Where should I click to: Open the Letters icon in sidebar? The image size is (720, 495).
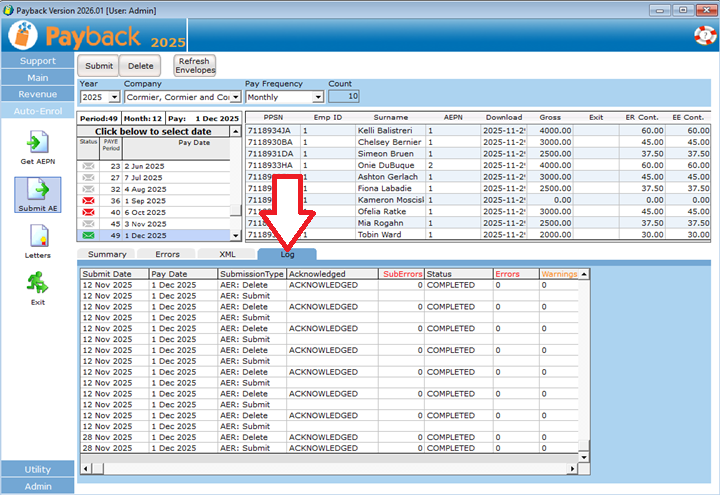coord(37,237)
